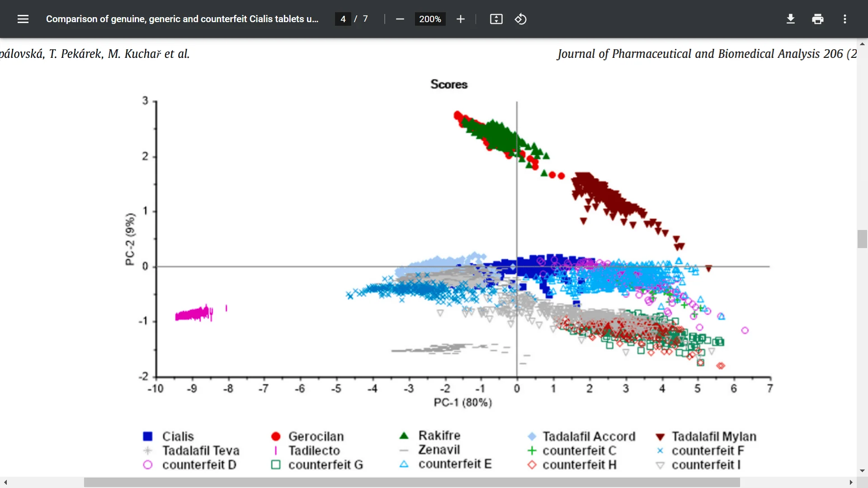Click the "Rakifre" legend label
868x488 pixels.
439,436
